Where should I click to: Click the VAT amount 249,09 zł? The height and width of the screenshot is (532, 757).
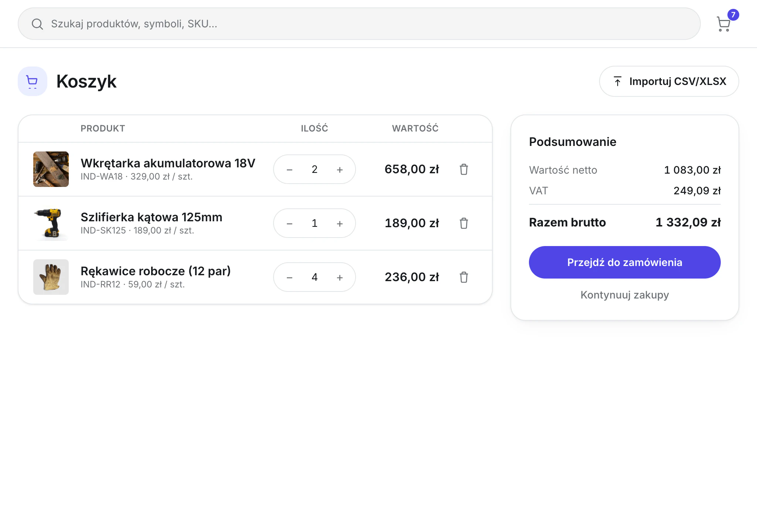(x=697, y=191)
